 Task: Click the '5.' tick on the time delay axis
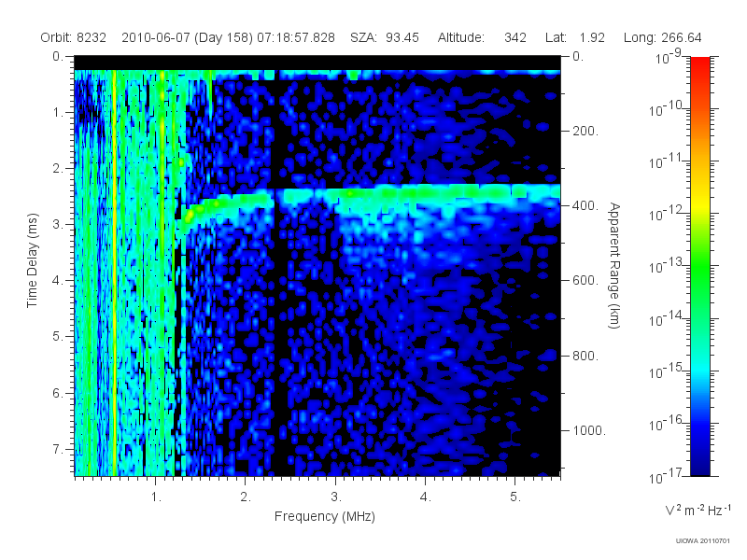[58, 337]
